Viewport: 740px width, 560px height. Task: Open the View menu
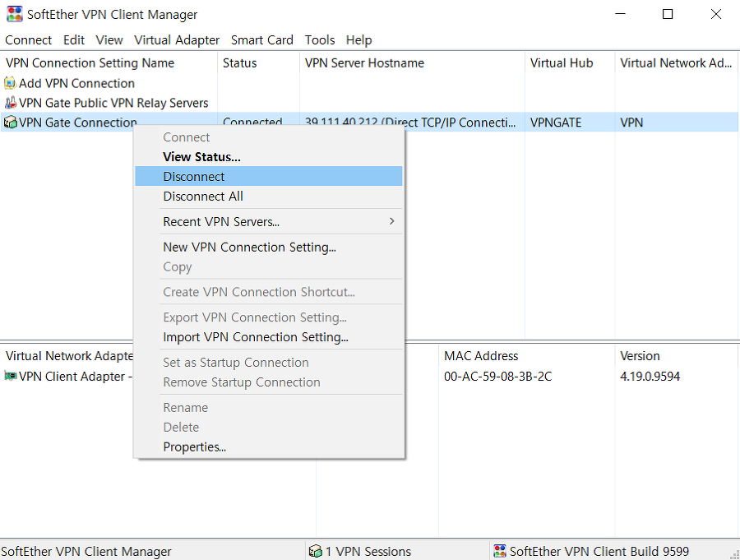point(109,40)
